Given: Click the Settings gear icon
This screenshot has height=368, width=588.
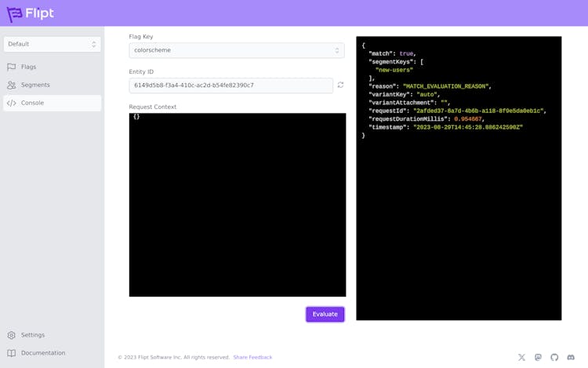Looking at the screenshot, I should 12,335.
